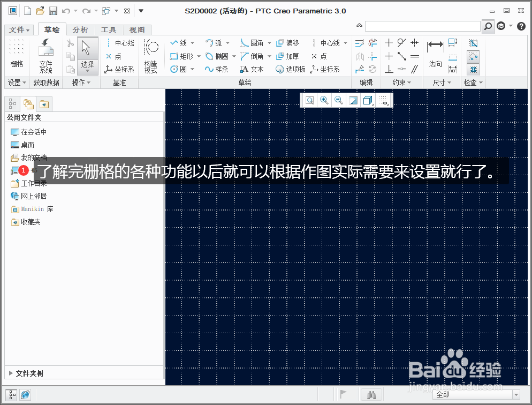
Task: Zoom out using graphics toolbar
Action: pyautogui.click(x=339, y=100)
